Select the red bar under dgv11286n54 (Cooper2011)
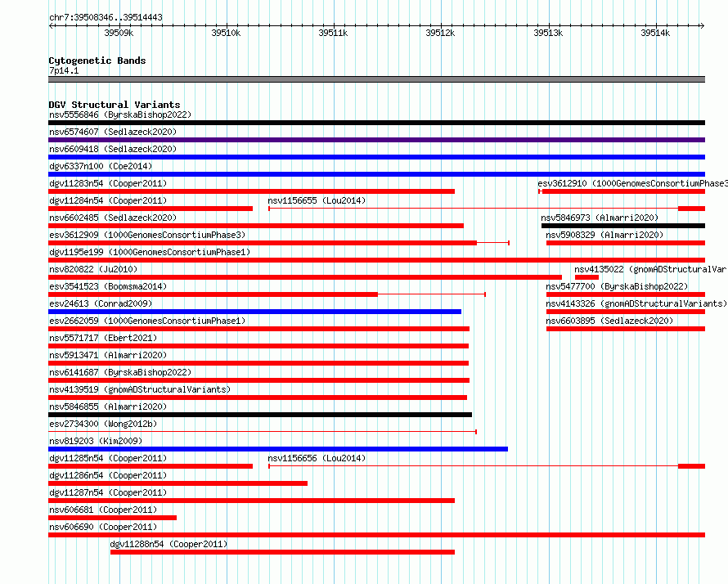The width and height of the screenshot is (728, 584). point(178,483)
